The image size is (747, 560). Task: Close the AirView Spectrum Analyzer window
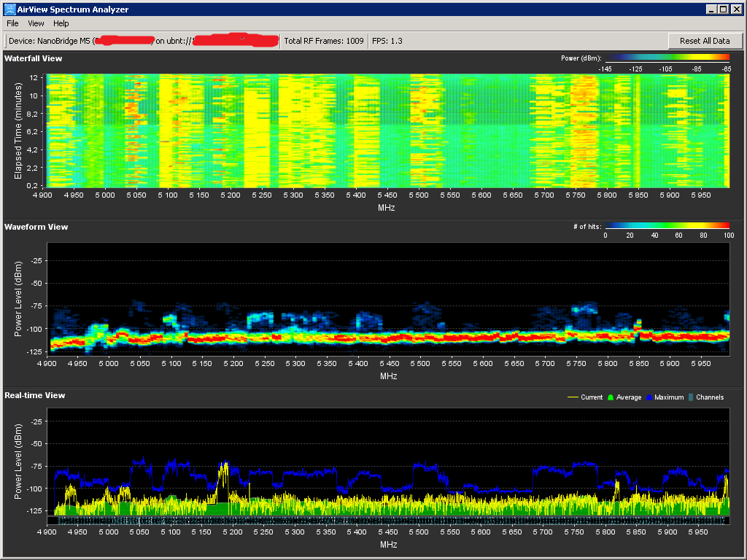tap(736, 9)
